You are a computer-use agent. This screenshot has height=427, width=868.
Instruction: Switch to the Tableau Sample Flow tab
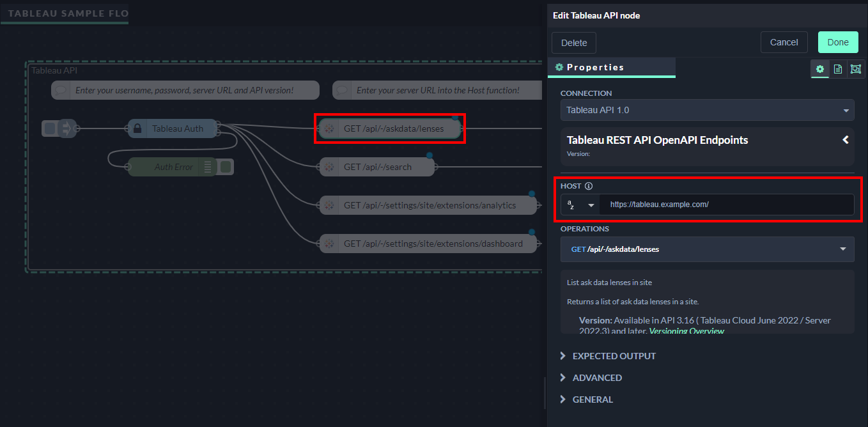point(65,13)
